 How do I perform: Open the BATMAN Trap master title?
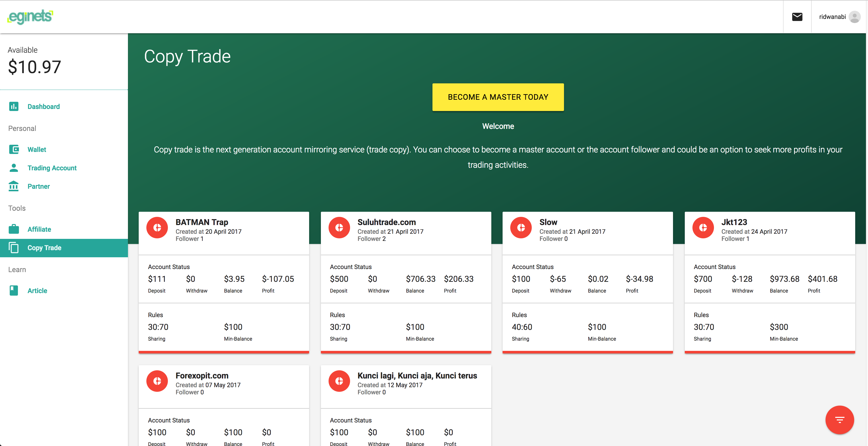pos(202,222)
